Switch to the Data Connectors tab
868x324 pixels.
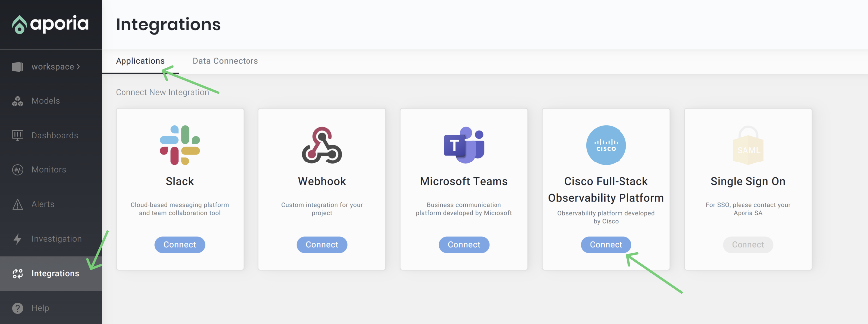(225, 61)
